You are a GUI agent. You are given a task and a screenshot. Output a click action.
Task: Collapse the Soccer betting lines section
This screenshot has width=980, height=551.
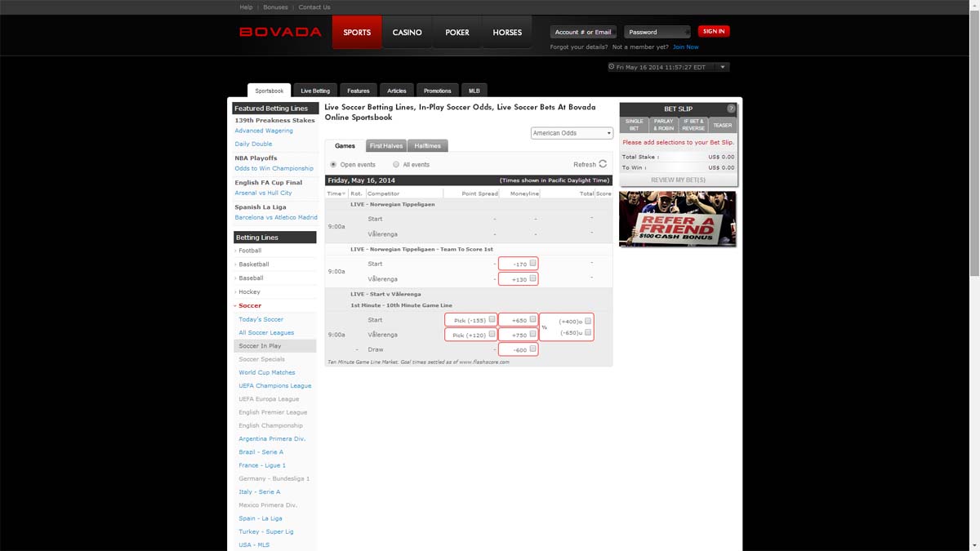pyautogui.click(x=250, y=305)
